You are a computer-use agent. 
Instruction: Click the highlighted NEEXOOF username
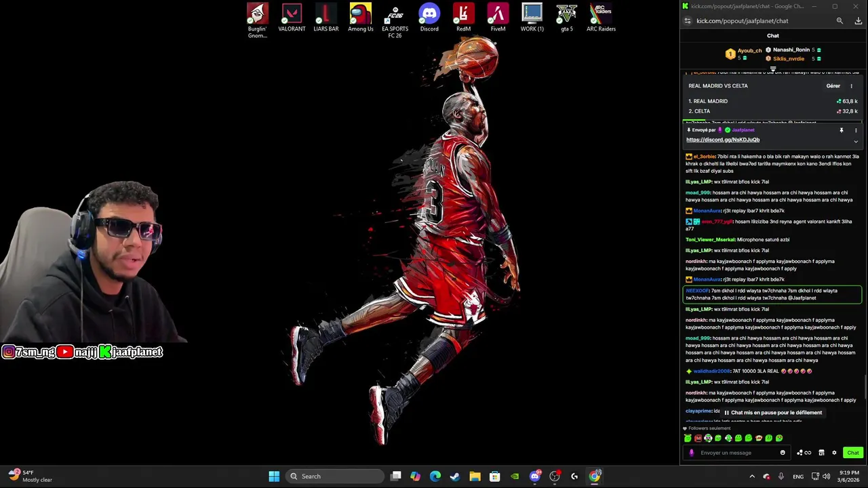697,291
